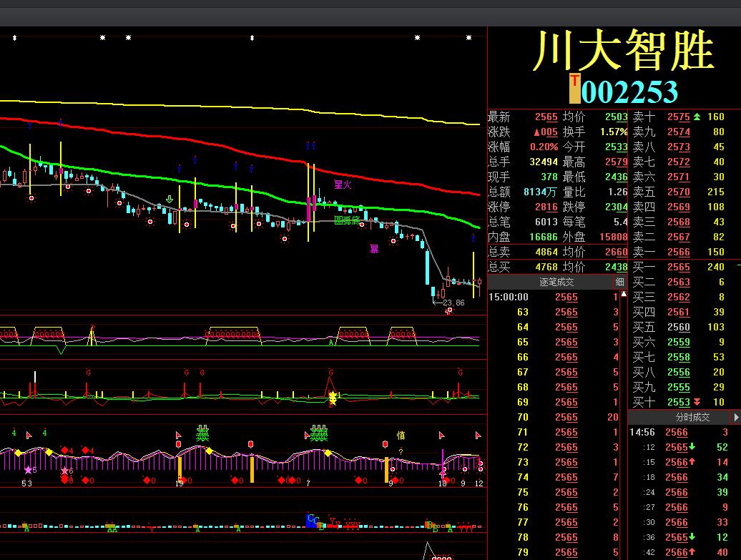This screenshot has width=741, height=560.
Task: Click the 总卖 value 4864
Action: [x=546, y=252]
